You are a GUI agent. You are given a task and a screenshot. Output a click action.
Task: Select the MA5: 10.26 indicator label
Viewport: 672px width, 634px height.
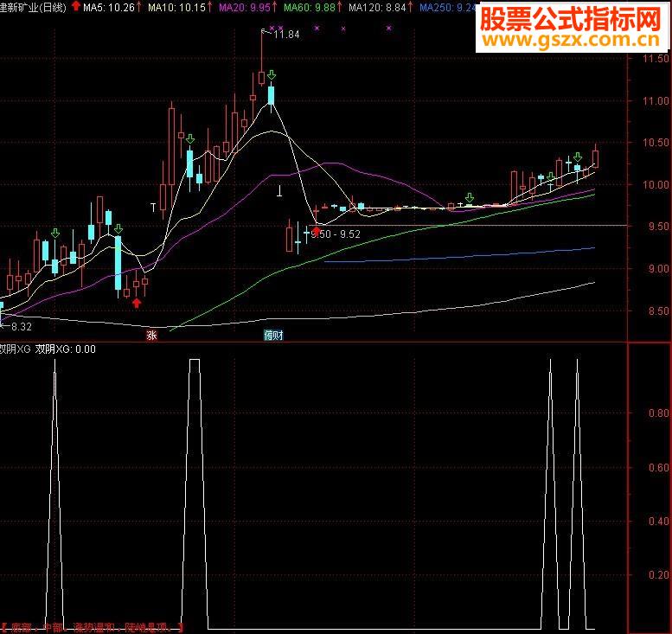(x=108, y=7)
